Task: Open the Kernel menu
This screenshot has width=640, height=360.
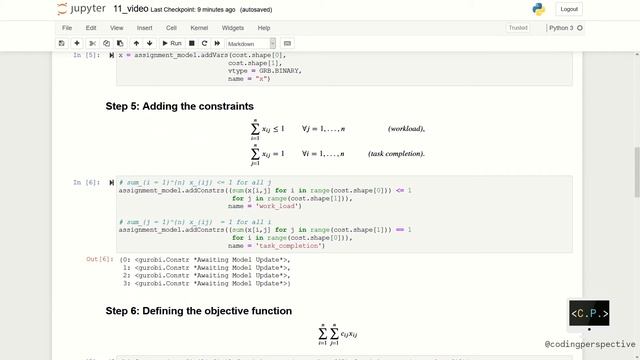Action: (x=199, y=28)
